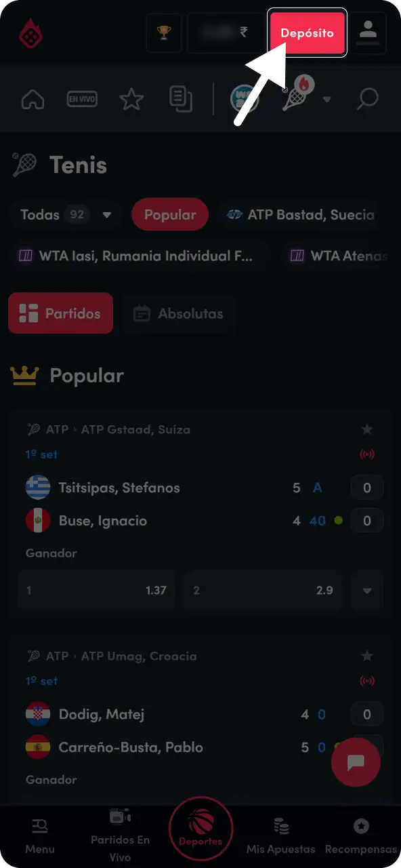Open favorites star in top navigation

[131, 100]
